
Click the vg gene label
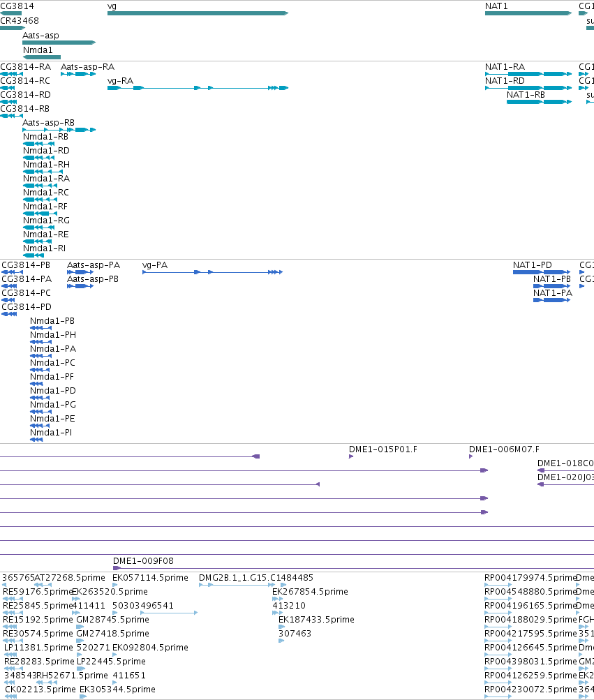[x=112, y=6]
